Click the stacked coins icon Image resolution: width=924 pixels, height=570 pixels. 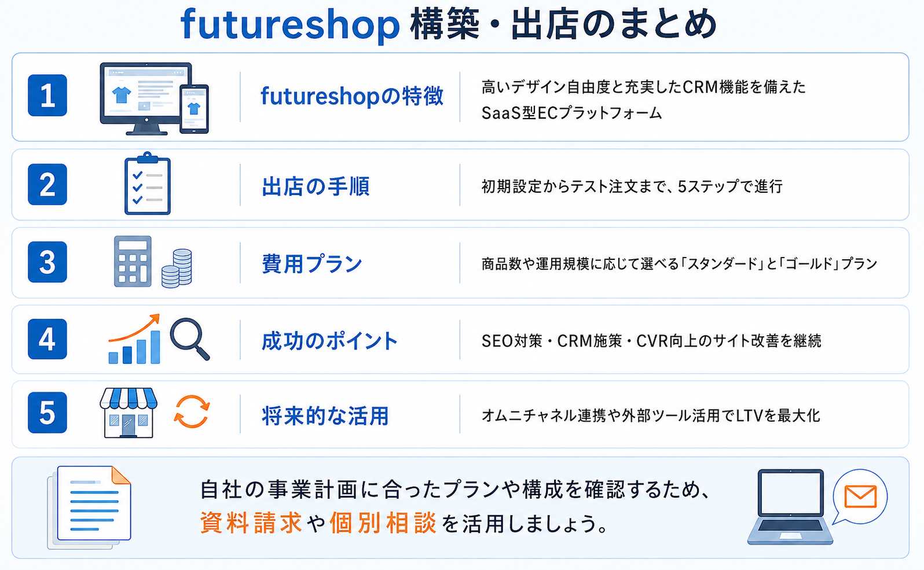pyautogui.click(x=177, y=269)
